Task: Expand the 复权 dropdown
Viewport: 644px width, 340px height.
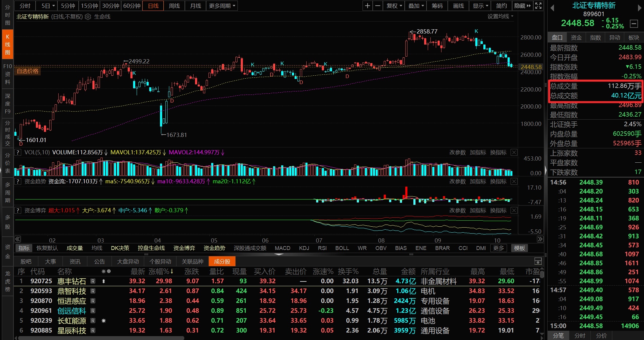Action: pos(394,6)
